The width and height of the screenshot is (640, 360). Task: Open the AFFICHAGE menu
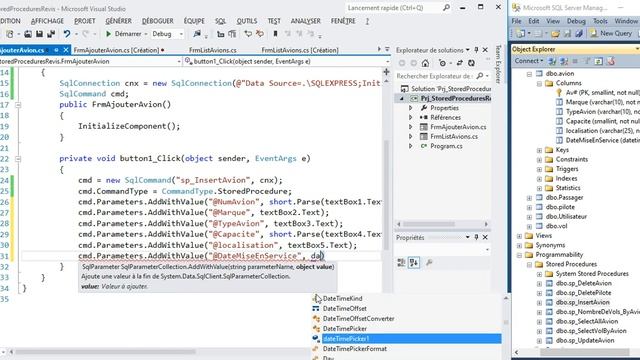[47, 21]
